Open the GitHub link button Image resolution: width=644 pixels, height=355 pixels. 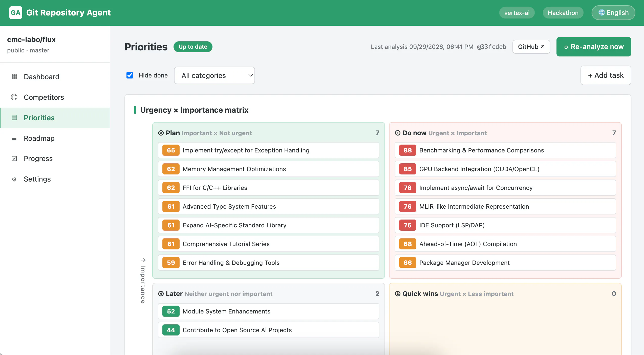coord(531,47)
